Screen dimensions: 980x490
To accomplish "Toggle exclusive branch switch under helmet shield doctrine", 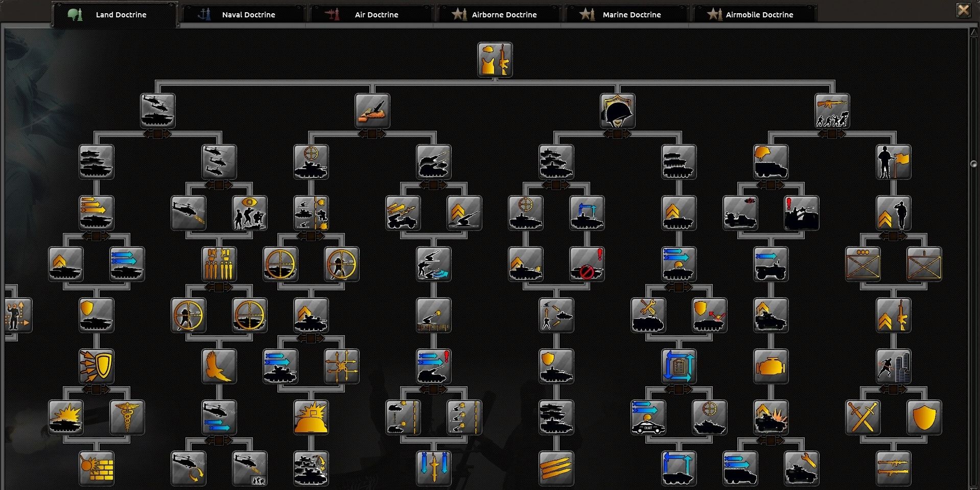I will pyautogui.click(x=617, y=134).
